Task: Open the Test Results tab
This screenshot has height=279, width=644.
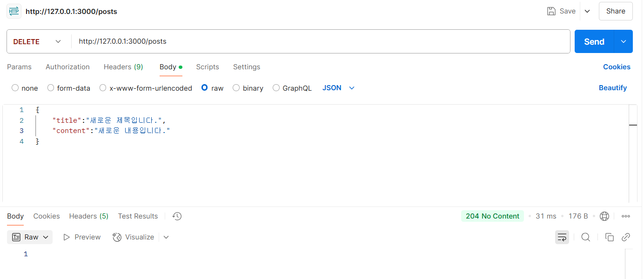Action: pyautogui.click(x=138, y=216)
